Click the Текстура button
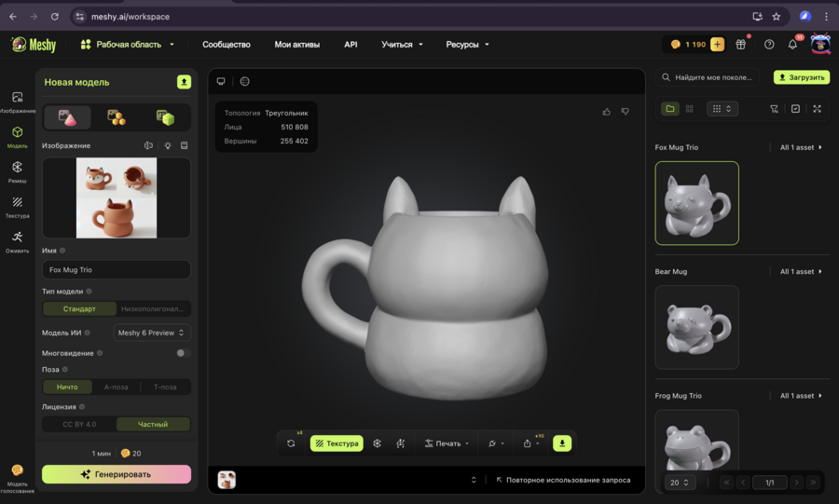 (x=337, y=443)
